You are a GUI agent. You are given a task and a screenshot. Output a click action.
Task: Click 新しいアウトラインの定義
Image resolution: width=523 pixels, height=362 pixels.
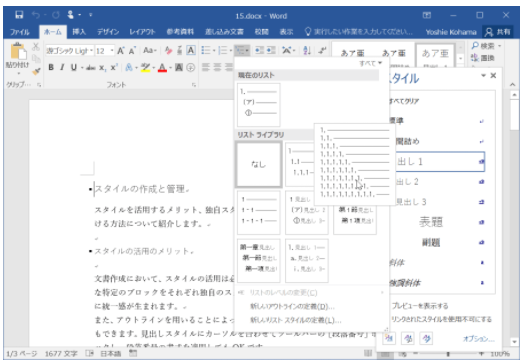coord(292,306)
